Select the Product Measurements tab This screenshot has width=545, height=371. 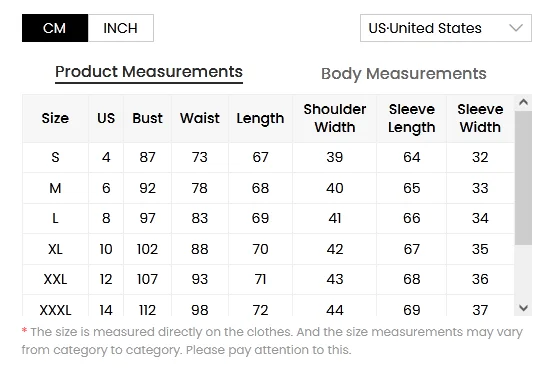click(x=149, y=72)
